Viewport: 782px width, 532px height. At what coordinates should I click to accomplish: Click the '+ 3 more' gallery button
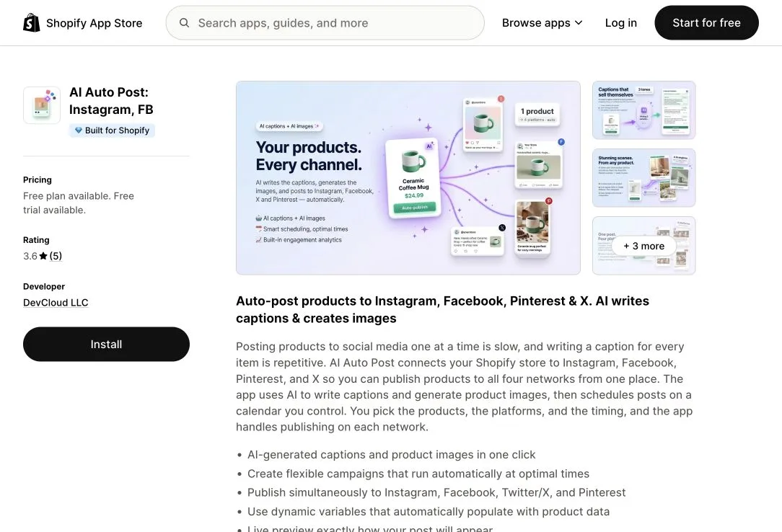tap(644, 246)
